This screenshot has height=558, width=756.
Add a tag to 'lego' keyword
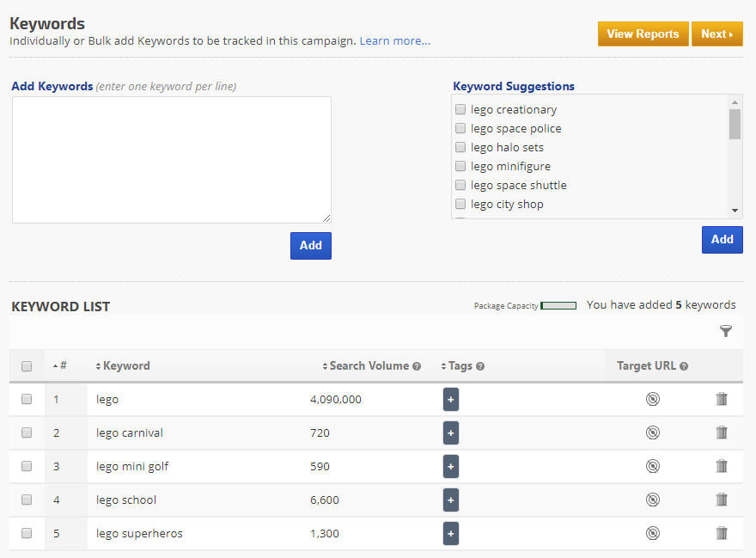(451, 399)
